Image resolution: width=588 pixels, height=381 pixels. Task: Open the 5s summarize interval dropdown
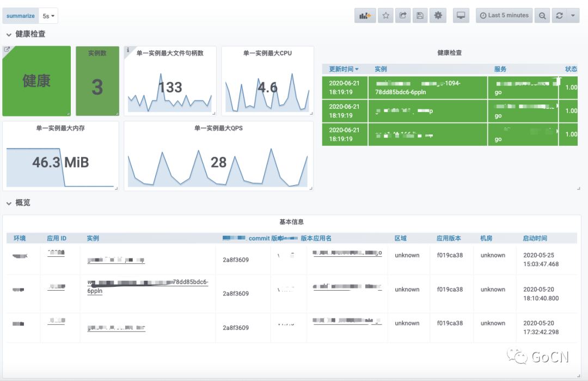pos(49,16)
